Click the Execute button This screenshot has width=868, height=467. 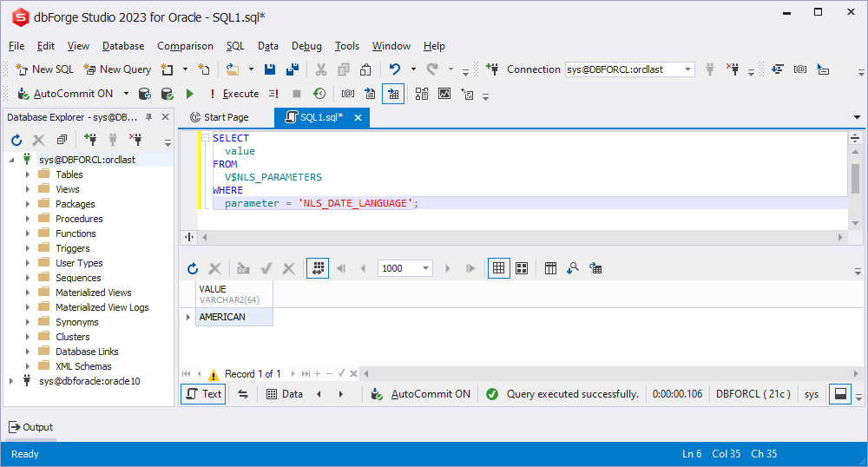click(234, 94)
